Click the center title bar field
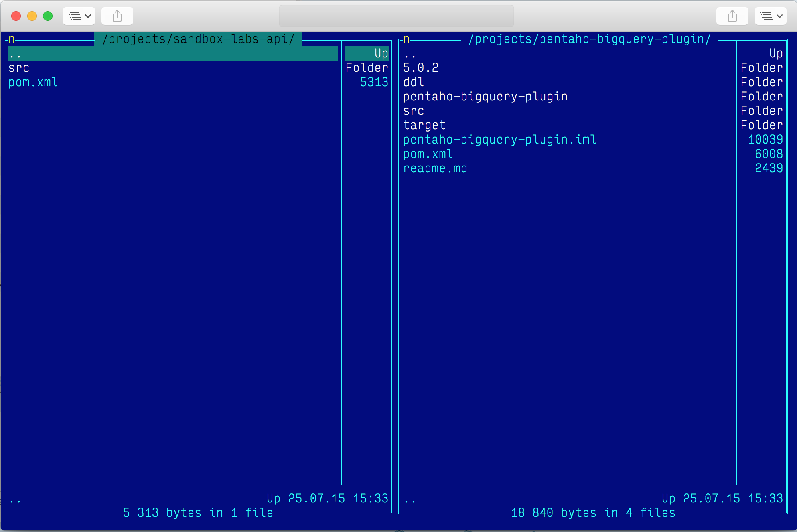 coord(396,16)
